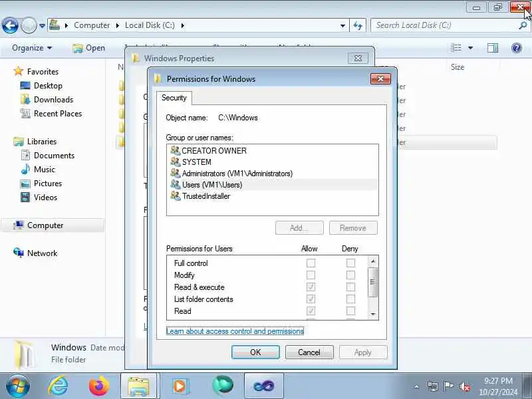Image resolution: width=532 pixels, height=399 pixels.
Task: Click the Computer icon in the address bar
Action: pyautogui.click(x=55, y=25)
